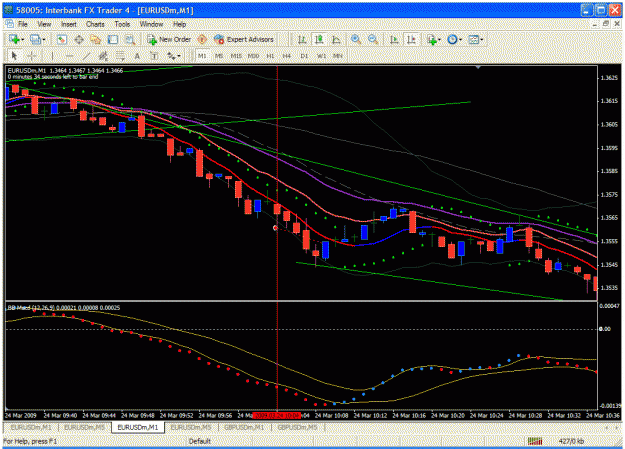Switch chart to candlesticks mode

319,39
